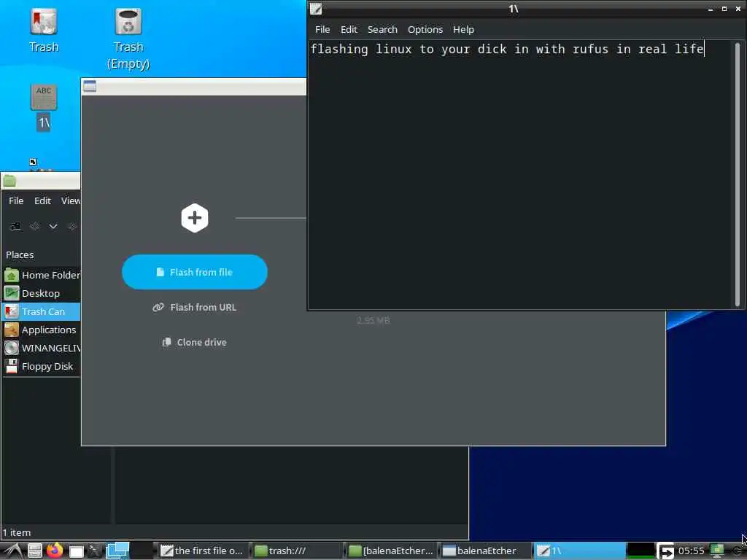Open File menu in the file manager
The width and height of the screenshot is (747, 560).
click(x=16, y=201)
